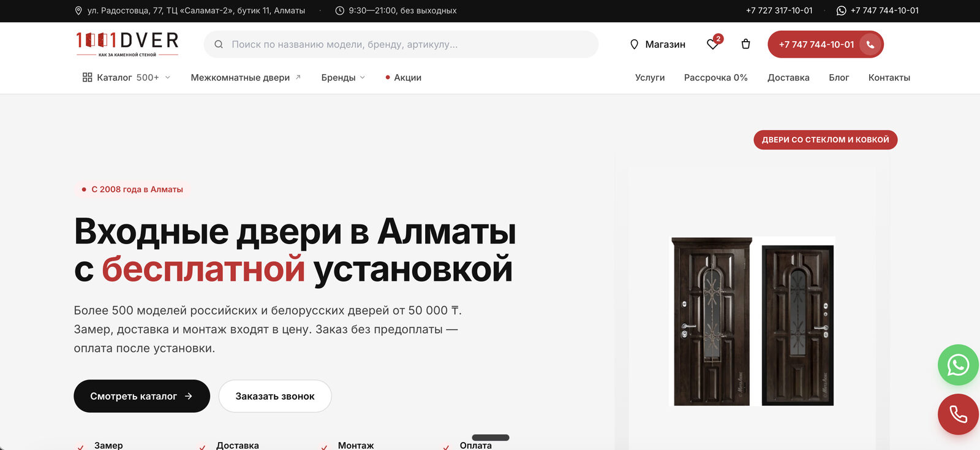Click the Заказать звонок button
This screenshot has height=450, width=980.
point(275,396)
